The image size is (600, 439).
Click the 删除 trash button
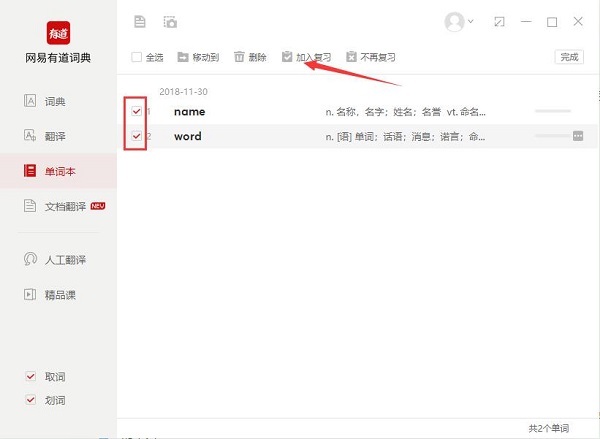tap(250, 58)
